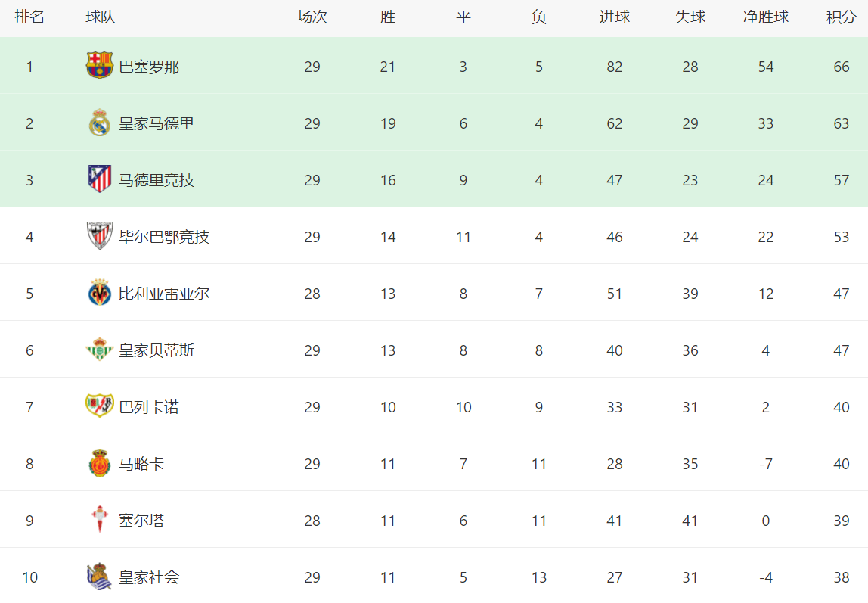The height and width of the screenshot is (603, 868).
Task: Click the Barcelona club crest icon
Action: point(100,66)
